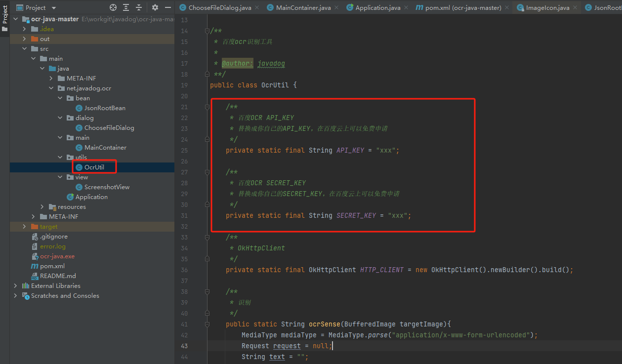Click line number 43 in the editor gutter

click(x=184, y=346)
